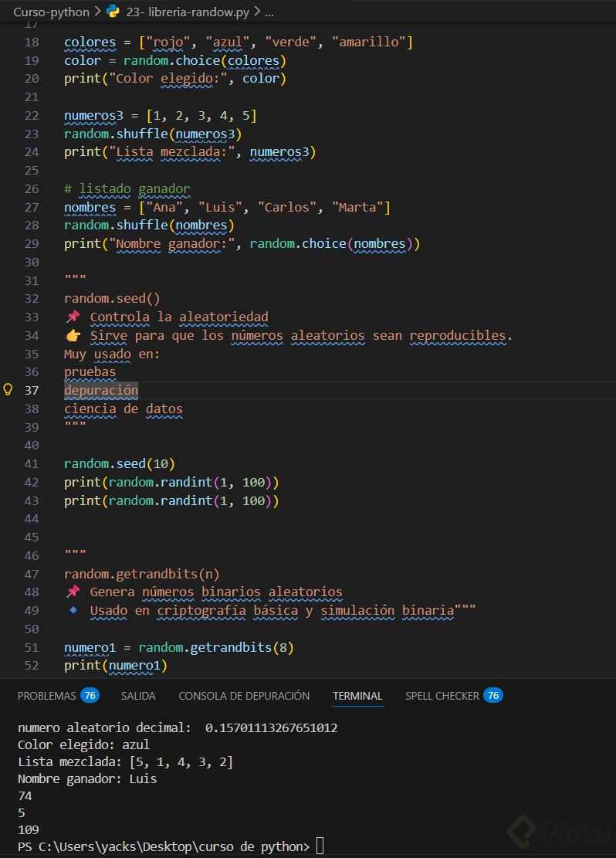Screen dimensions: 616x858
Task: Switch to the SALIDA panel tab
Action: coord(138,696)
